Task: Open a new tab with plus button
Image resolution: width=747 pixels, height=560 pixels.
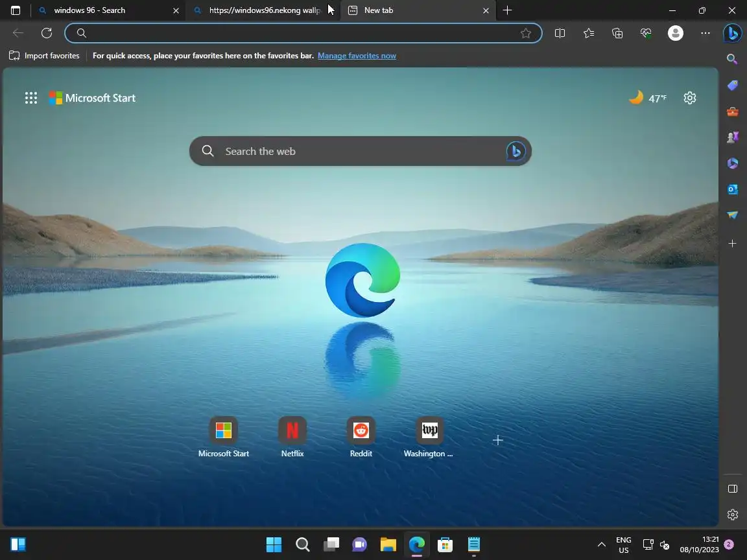Action: coord(507,10)
